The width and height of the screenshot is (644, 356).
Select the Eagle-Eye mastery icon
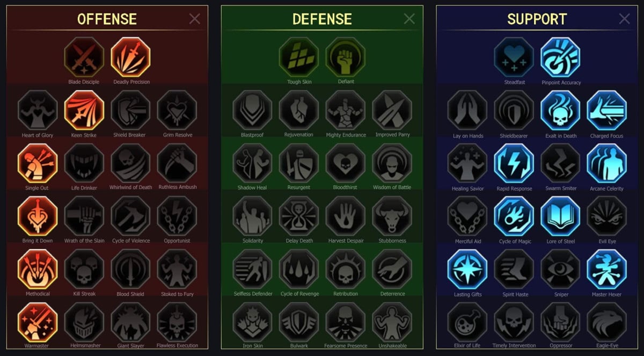coord(607,322)
